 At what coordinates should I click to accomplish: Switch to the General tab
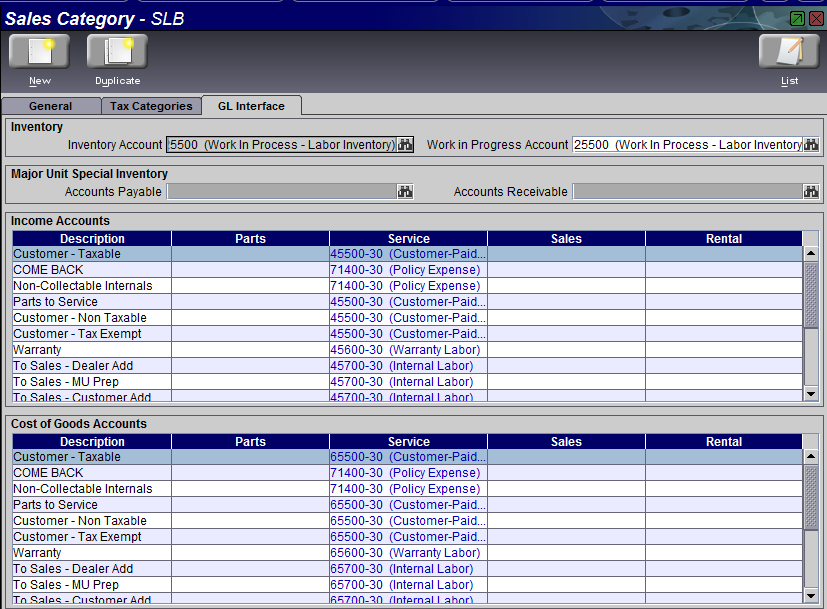tap(50, 106)
